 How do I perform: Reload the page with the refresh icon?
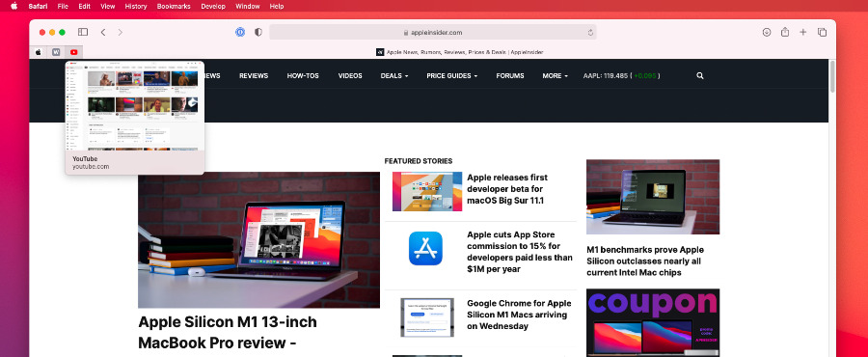[x=590, y=33]
